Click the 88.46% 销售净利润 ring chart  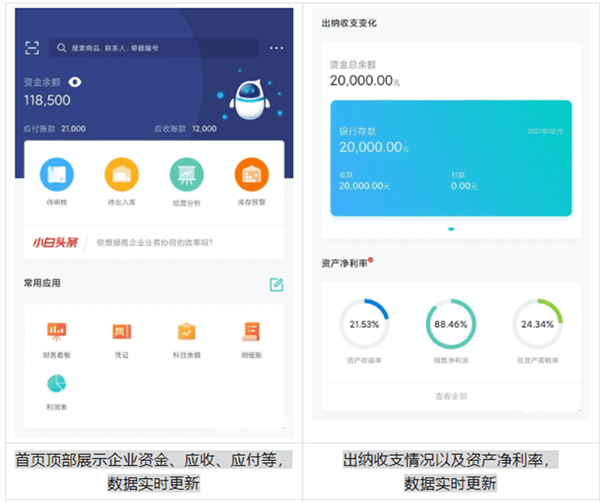[450, 324]
